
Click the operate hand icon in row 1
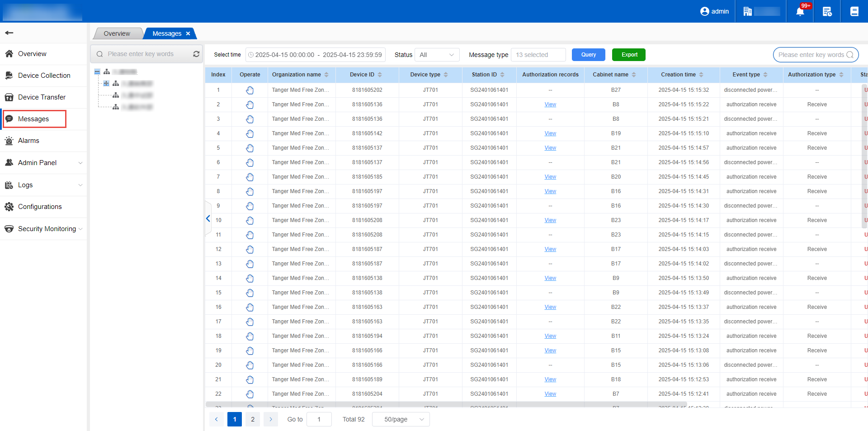[x=250, y=90]
